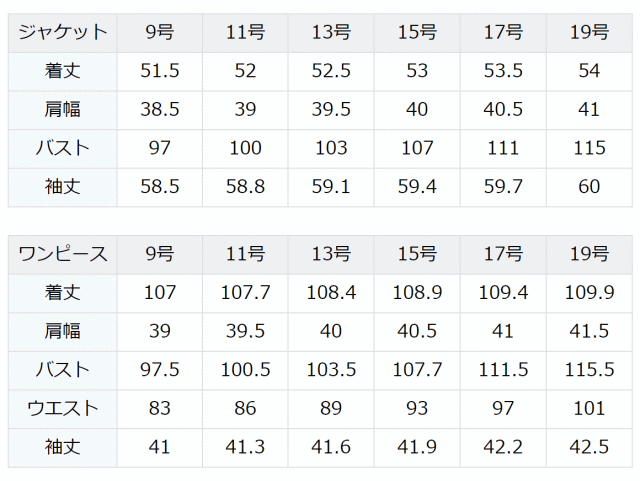Select jacket 袖丈 value 60
The image size is (640, 481).
(x=589, y=187)
